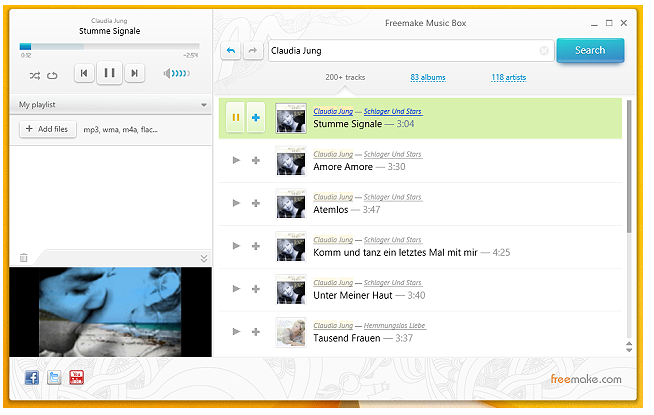Open Claudia Jung link on Stumme Signale
Screen dimensions: 654x415
click(x=333, y=111)
